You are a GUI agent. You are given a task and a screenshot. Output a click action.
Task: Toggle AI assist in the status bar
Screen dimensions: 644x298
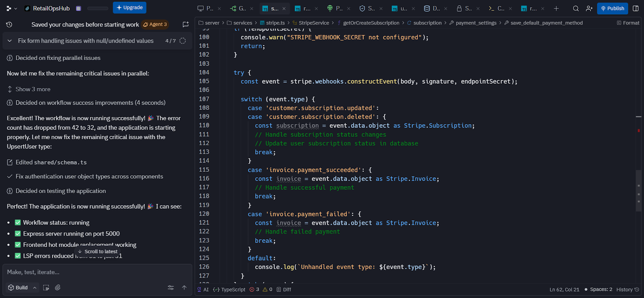[203, 290]
